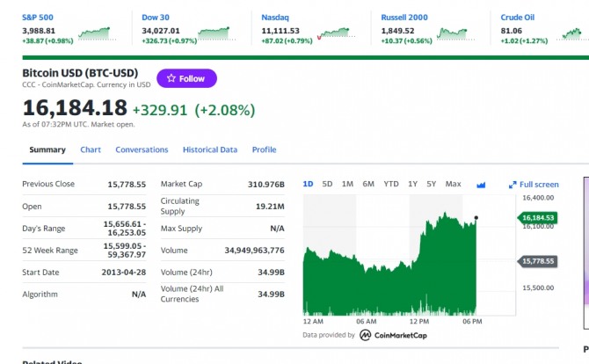Switch chart range to YTD
This screenshot has height=364, width=589.
(391, 184)
